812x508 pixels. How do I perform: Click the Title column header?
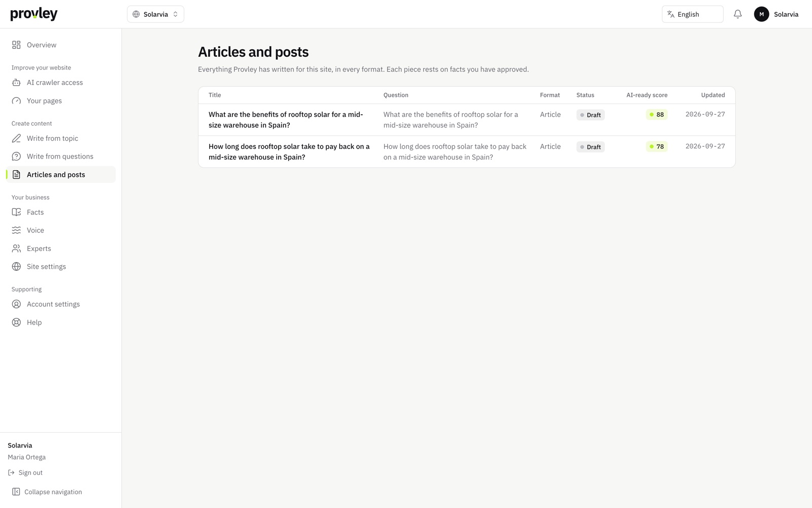[215, 95]
